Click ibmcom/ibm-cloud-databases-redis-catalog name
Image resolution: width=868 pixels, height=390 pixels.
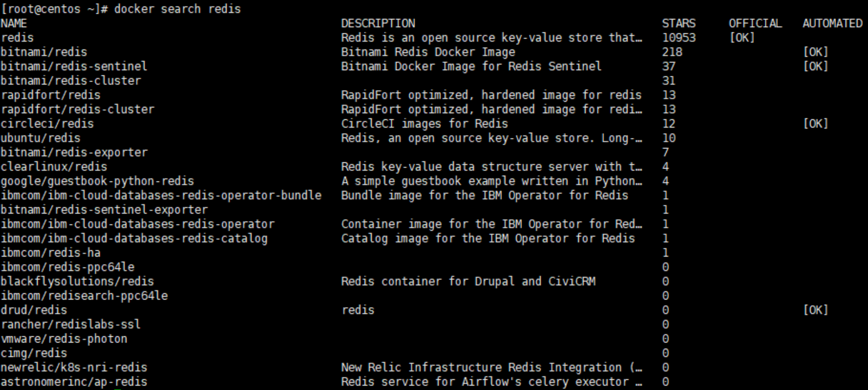(x=134, y=238)
